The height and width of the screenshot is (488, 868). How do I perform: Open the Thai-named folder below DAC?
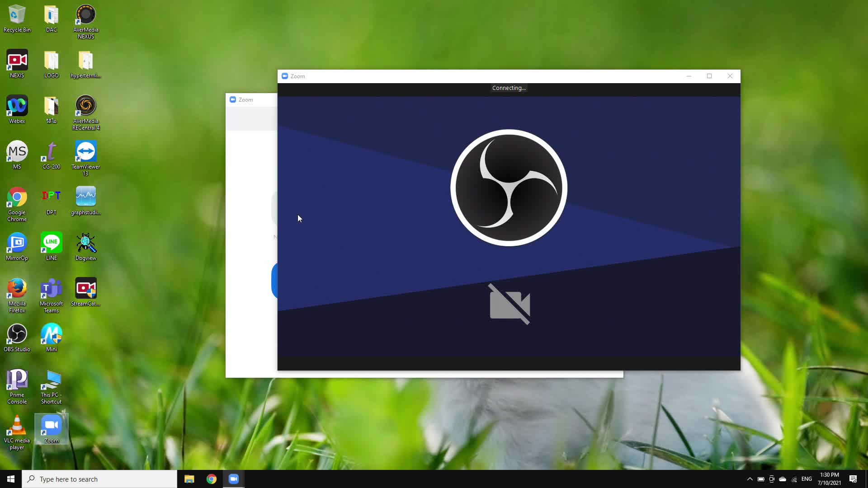(52, 109)
